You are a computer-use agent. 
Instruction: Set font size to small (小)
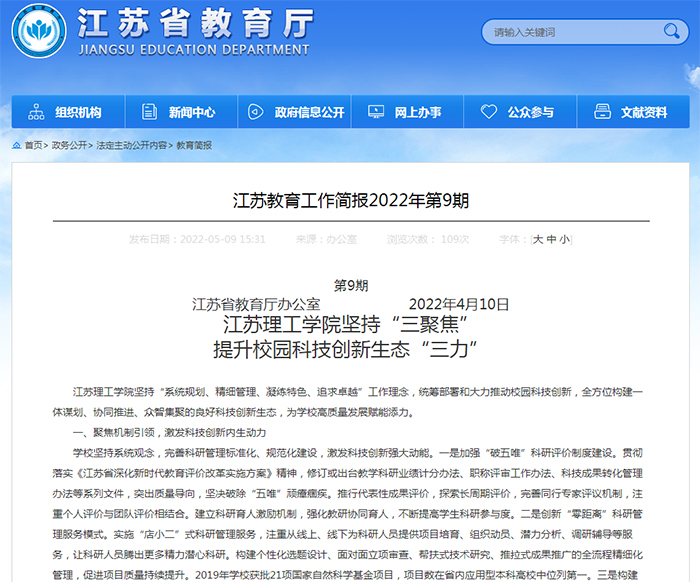click(x=564, y=240)
